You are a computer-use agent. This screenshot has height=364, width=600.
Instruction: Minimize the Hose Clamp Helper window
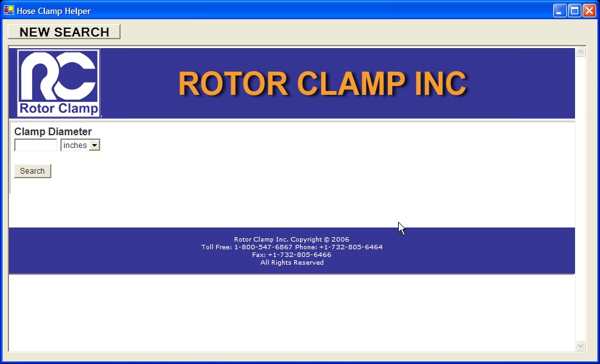tap(560, 11)
